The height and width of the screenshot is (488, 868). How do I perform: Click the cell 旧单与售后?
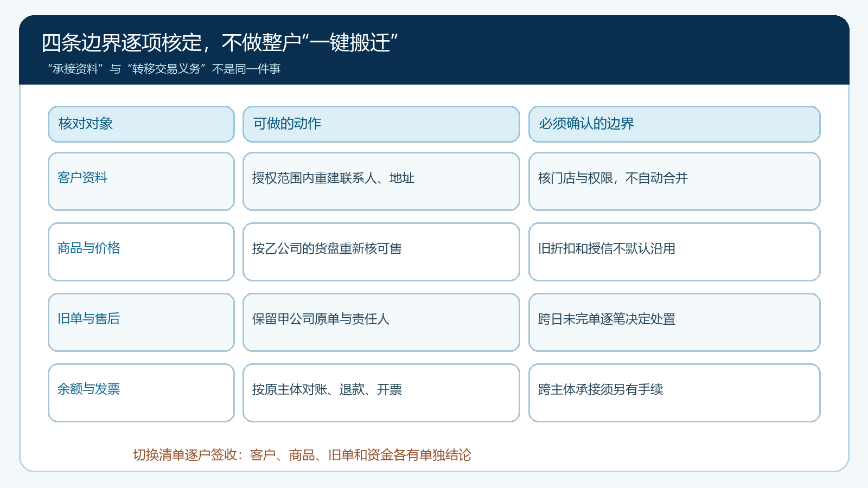click(141, 322)
